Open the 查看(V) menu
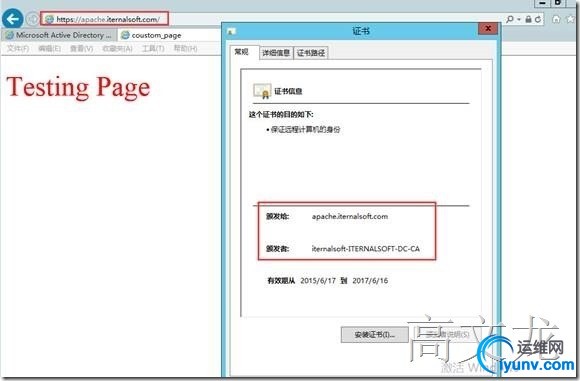This screenshot has width=580, height=381. 82,48
